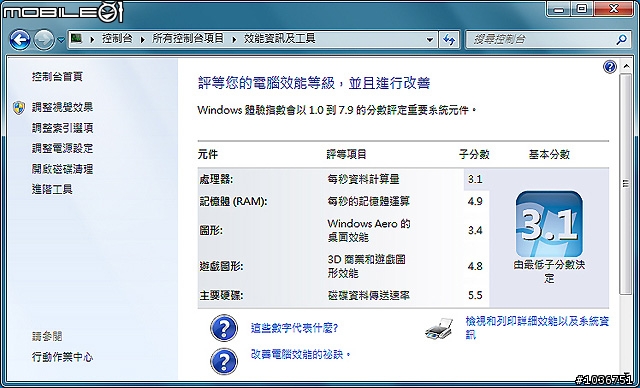Image resolution: width=640 pixels, height=388 pixels.
Task: Open 控制台首頁 link in sidebar
Action: click(57, 76)
